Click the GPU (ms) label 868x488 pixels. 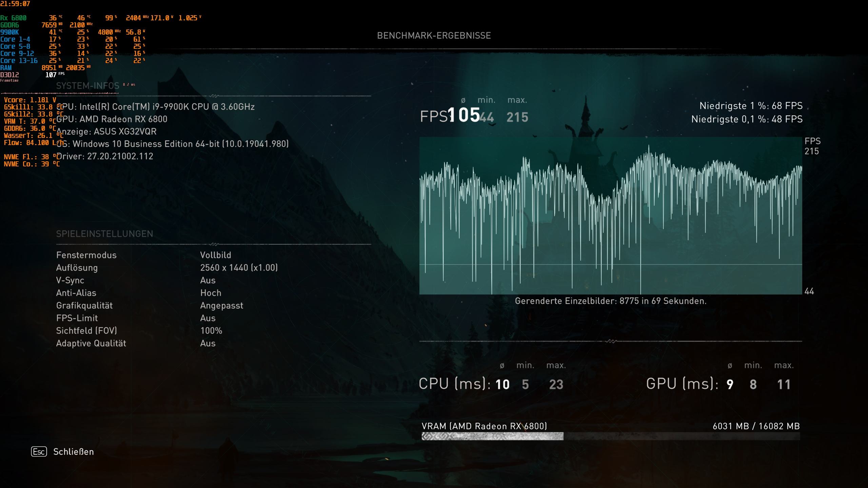pyautogui.click(x=682, y=384)
